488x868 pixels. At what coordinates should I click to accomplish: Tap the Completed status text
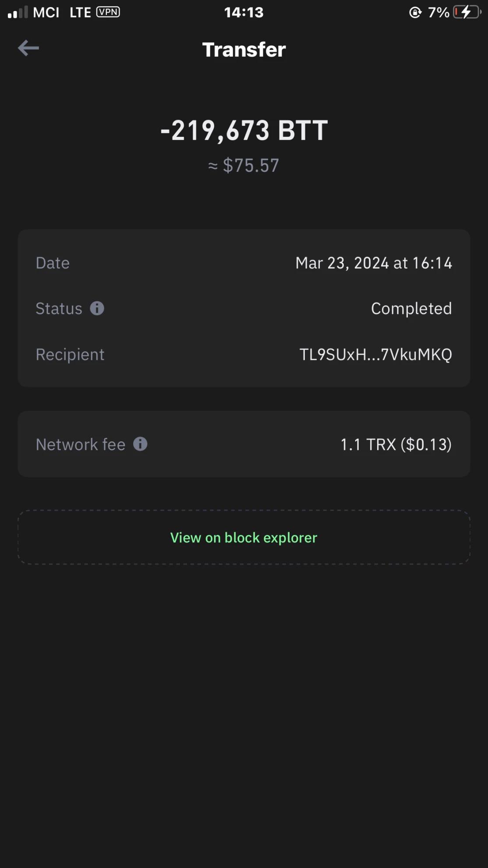tap(412, 309)
